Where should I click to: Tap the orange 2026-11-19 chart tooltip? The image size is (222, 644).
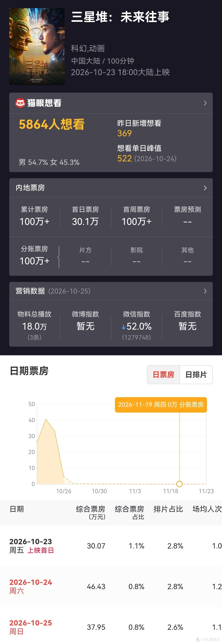(x=161, y=405)
